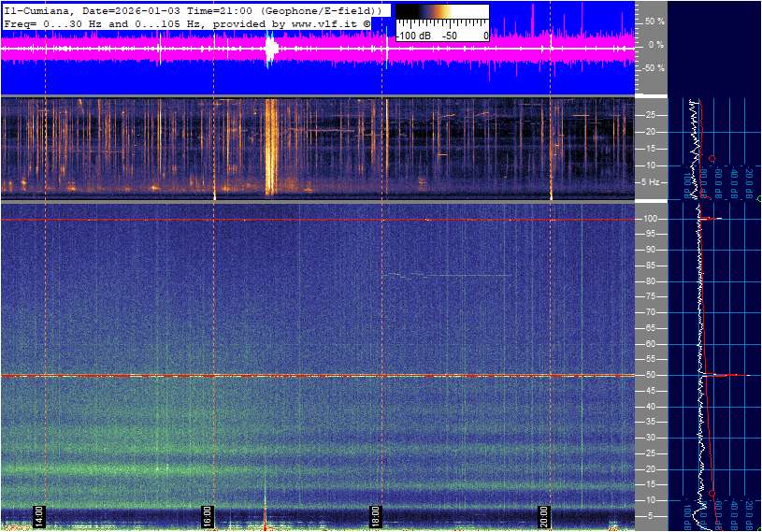Select the 20:00 time marker label

[544, 517]
